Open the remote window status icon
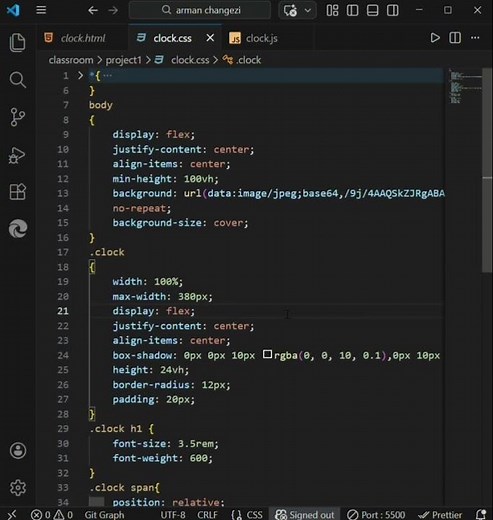This screenshot has height=520, width=493. [11, 515]
